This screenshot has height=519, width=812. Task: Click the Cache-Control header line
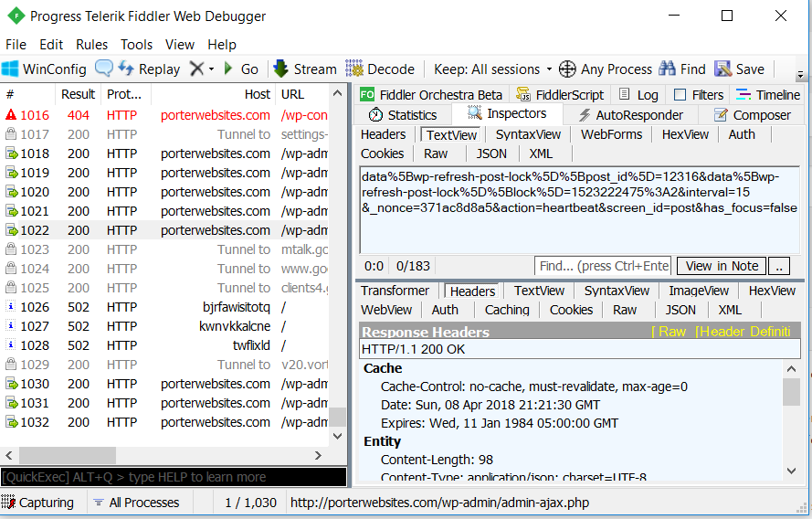(534, 387)
